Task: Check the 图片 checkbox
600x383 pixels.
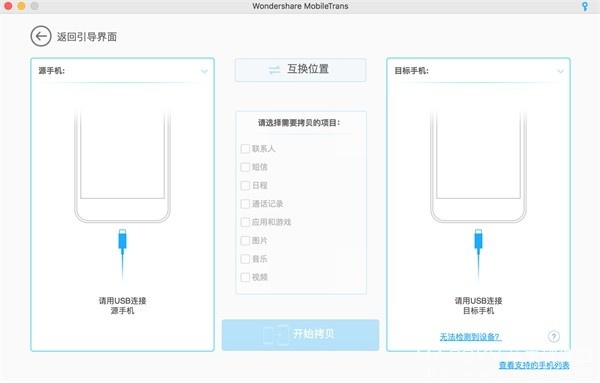Action: pos(245,240)
